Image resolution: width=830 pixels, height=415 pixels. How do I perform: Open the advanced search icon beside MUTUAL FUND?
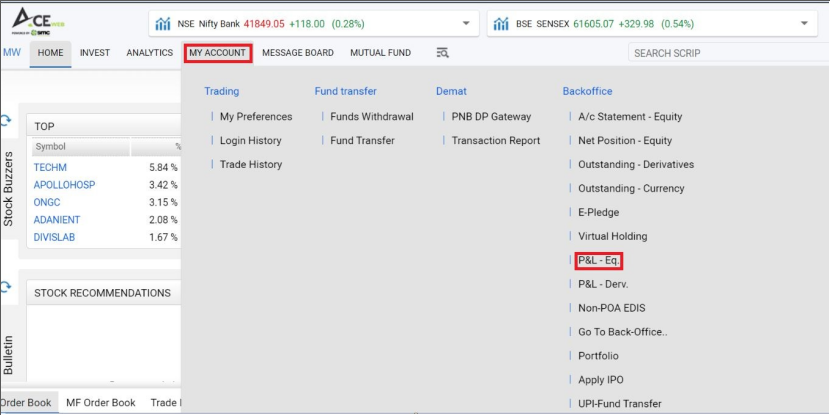click(x=443, y=52)
